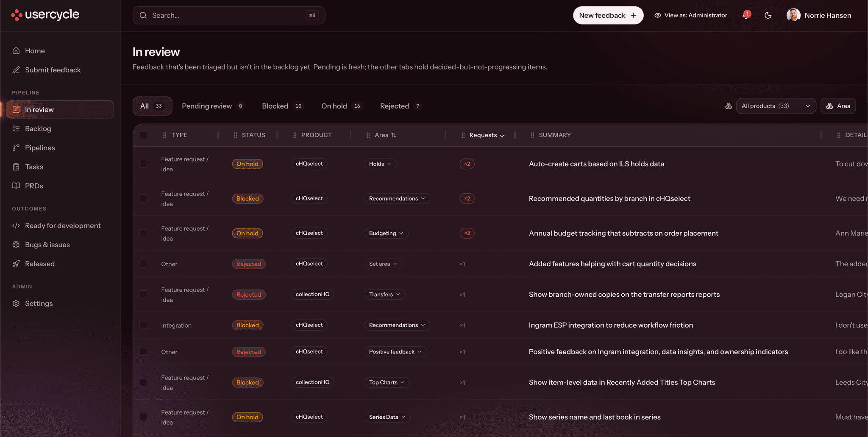Open the Positive feedback area dropdown
The width and height of the screenshot is (868, 437).
point(395,352)
